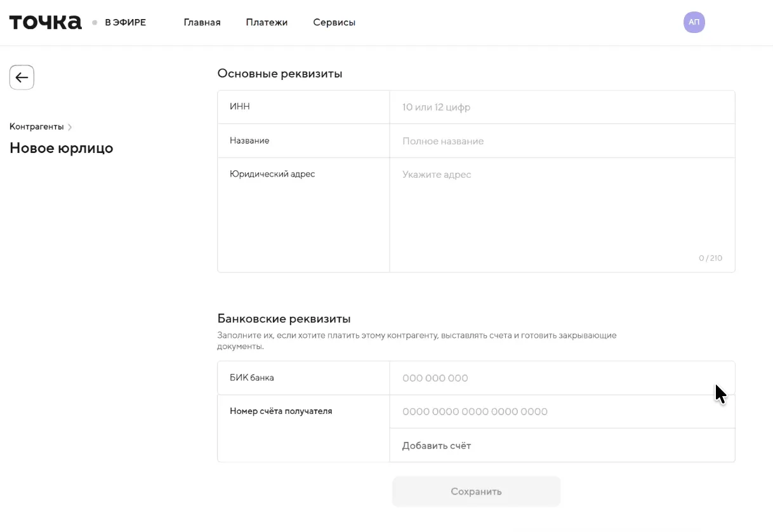
Task: Focus the ИНН input field
Action: click(562, 107)
